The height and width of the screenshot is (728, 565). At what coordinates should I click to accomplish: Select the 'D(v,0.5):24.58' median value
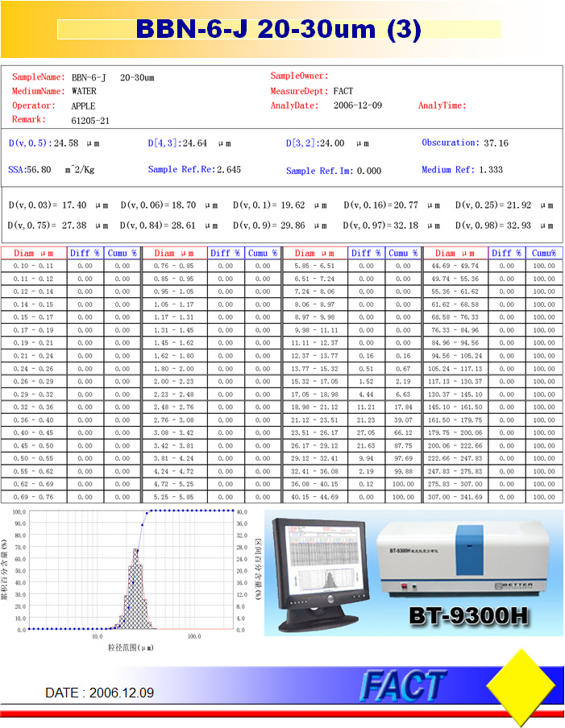point(44,143)
